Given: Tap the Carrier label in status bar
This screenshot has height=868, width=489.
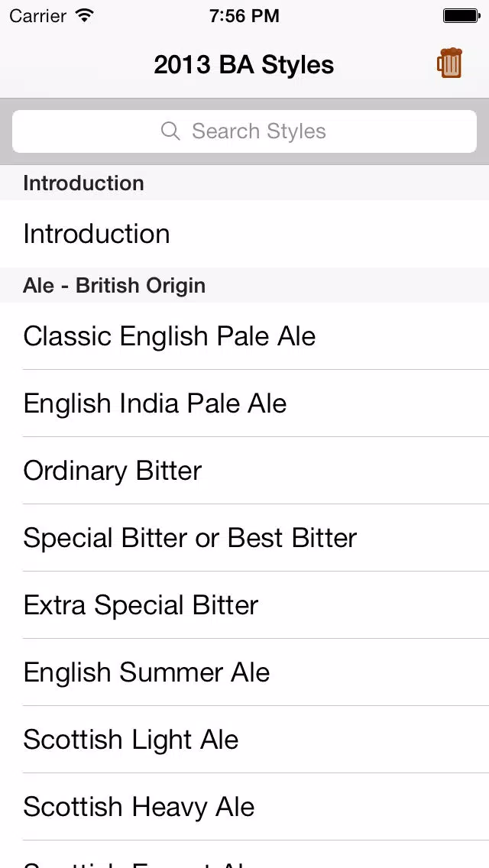Looking at the screenshot, I should pos(37,16).
